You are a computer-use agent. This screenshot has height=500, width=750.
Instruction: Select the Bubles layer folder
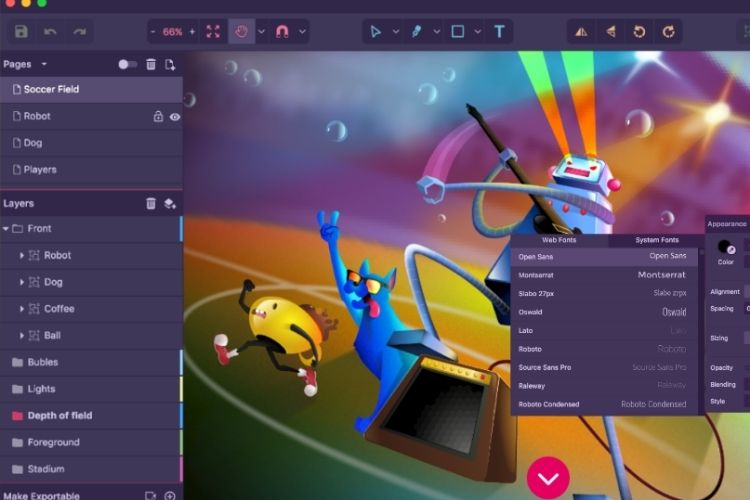91,362
